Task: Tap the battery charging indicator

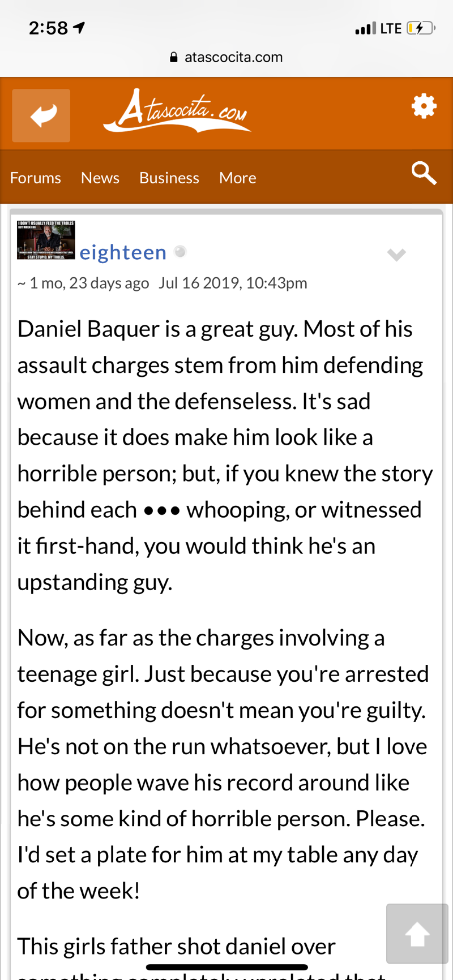Action: (x=420, y=27)
